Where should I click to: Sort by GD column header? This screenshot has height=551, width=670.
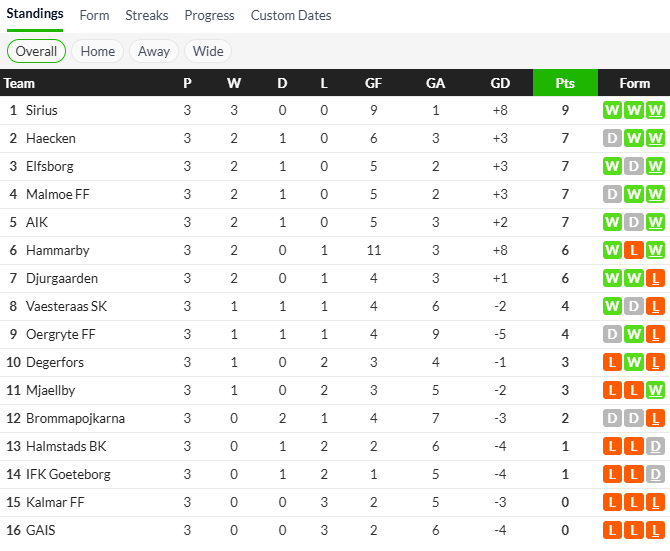501,83
